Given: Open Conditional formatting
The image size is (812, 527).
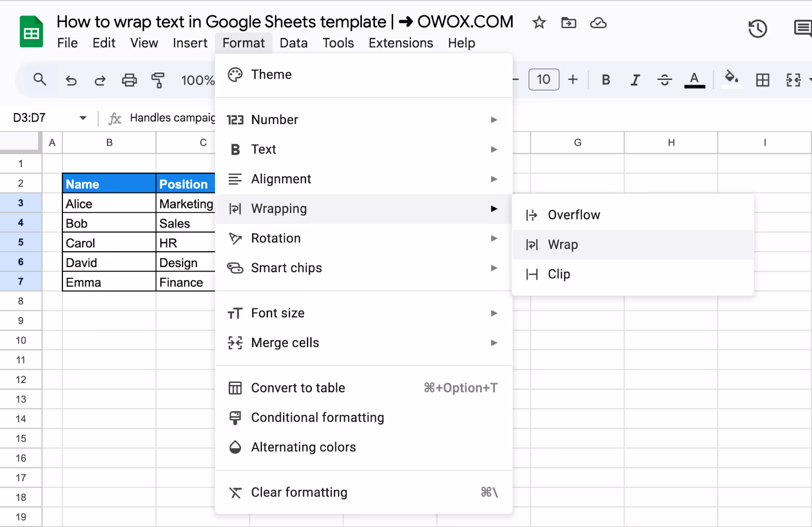Looking at the screenshot, I should [x=363, y=417].
